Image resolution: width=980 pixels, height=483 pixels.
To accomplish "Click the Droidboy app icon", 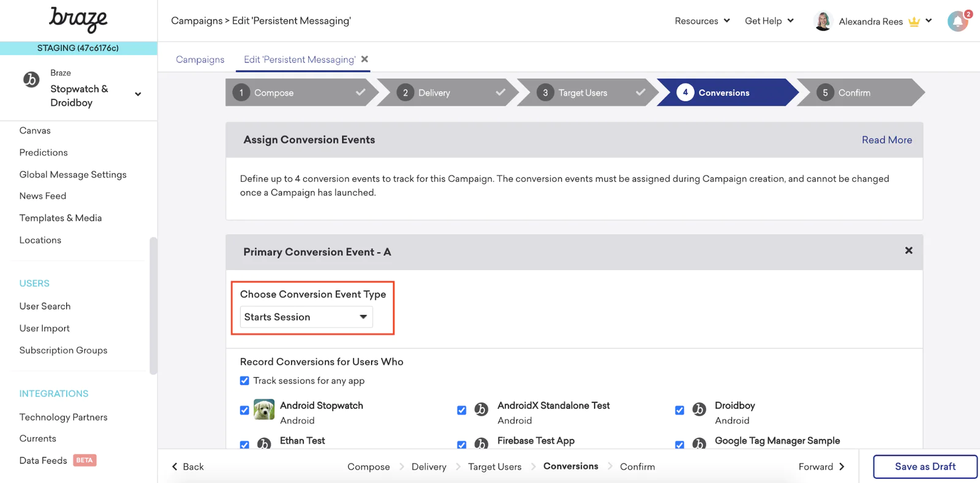I will pos(699,410).
